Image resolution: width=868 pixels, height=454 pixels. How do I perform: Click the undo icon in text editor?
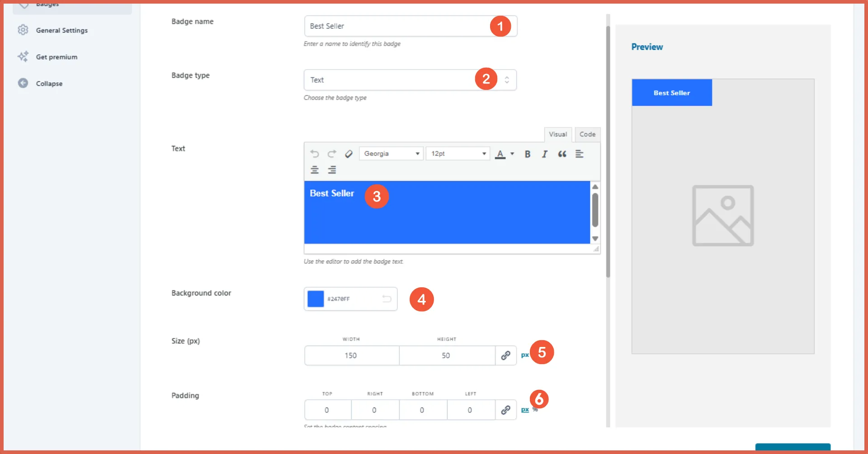[x=315, y=154]
